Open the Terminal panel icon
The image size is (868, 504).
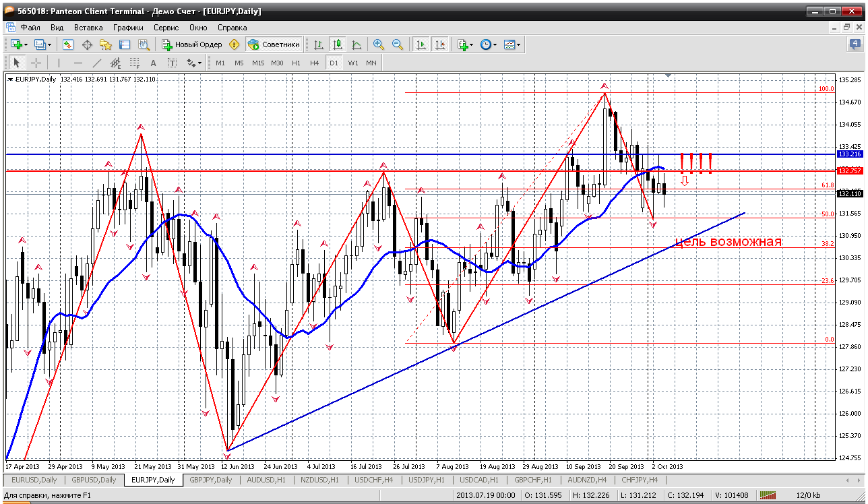125,44
